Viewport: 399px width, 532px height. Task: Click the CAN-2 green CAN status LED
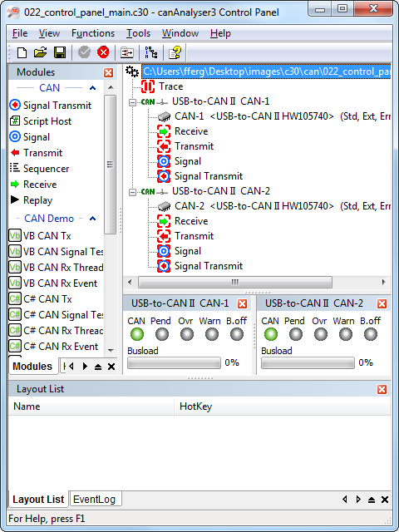click(271, 334)
